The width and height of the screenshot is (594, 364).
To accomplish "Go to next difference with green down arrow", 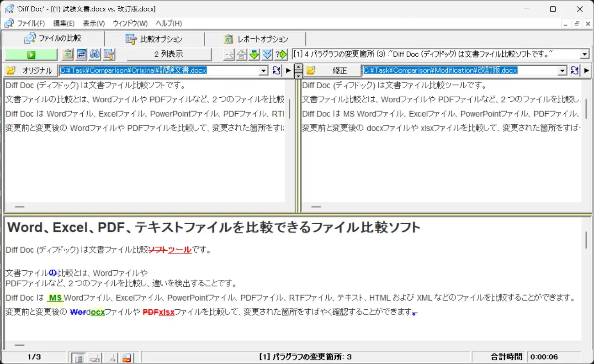I will (255, 55).
